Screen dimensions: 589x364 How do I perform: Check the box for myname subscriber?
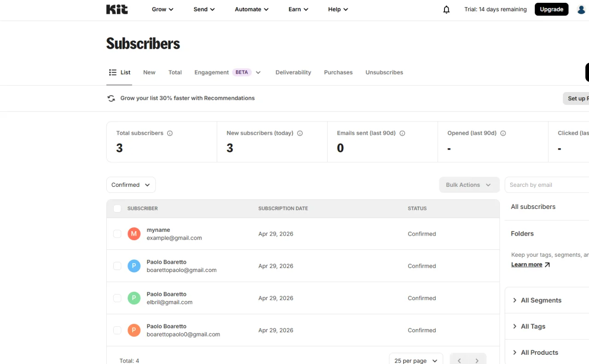coord(117,234)
